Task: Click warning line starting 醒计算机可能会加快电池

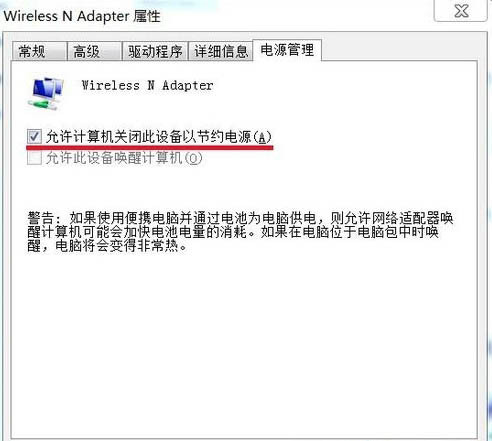Action: [x=233, y=232]
